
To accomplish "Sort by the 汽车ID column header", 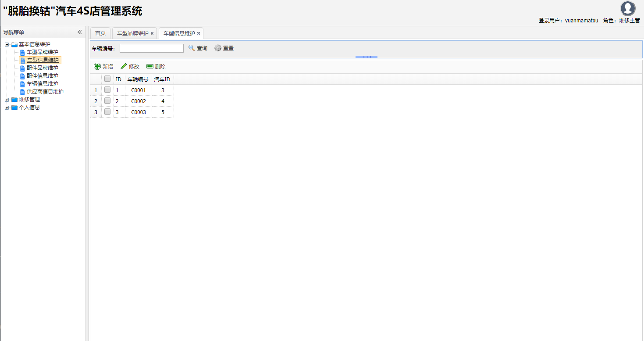I will tap(163, 79).
